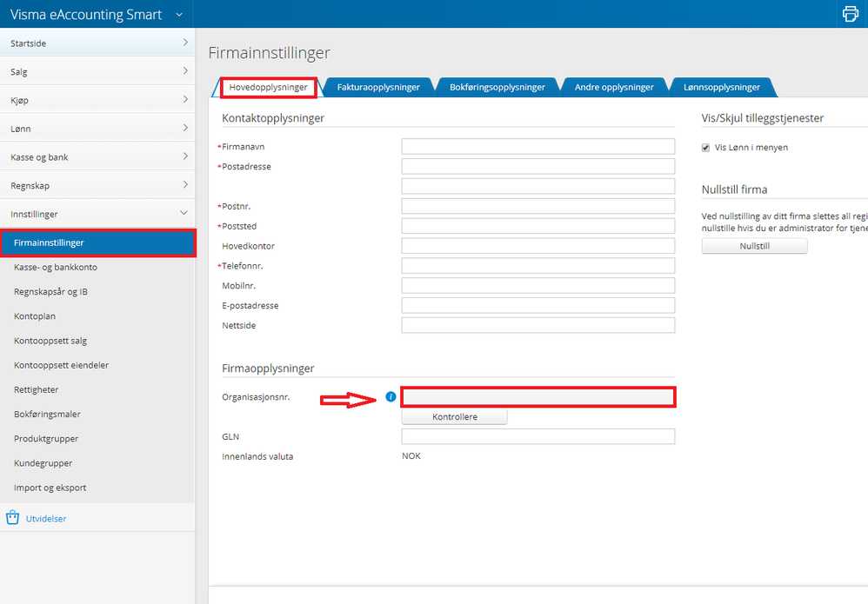This screenshot has height=604, width=868.
Task: Click the printer icon in the header
Action: click(851, 13)
